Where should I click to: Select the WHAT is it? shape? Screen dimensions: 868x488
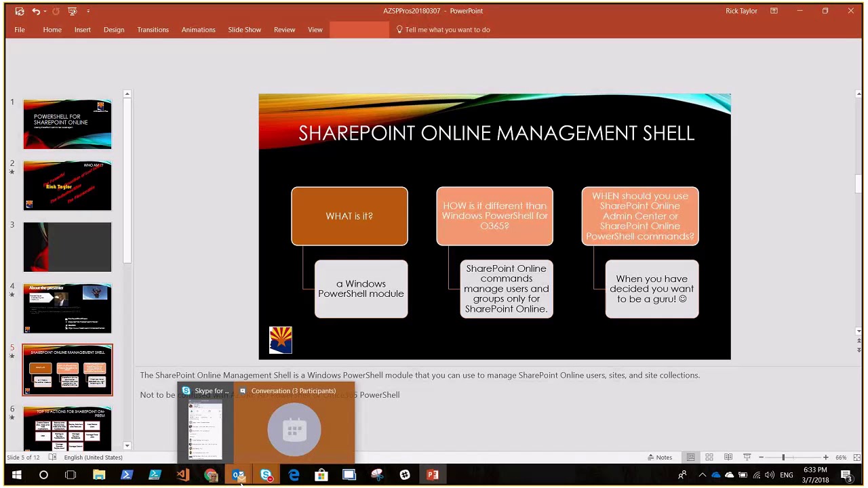coord(349,216)
